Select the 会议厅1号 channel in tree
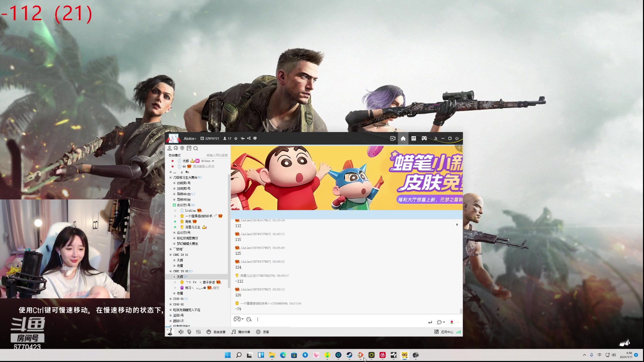644x362 pixels. [183, 205]
